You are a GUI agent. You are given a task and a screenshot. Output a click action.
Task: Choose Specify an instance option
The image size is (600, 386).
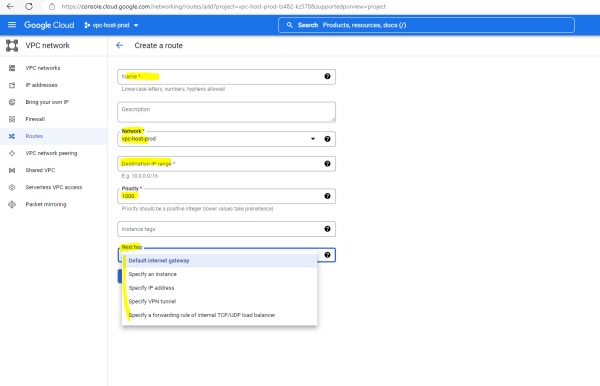(x=219, y=274)
